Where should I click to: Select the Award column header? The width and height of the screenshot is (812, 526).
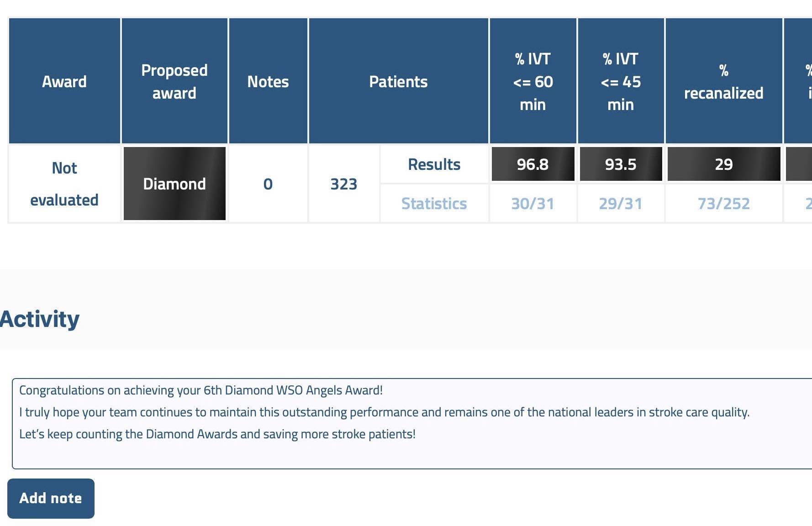[64, 81]
